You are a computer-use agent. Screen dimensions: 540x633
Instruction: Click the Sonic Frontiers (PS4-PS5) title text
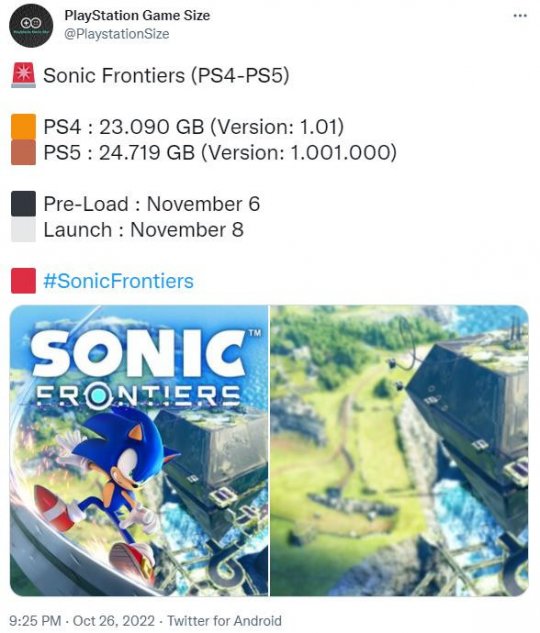166,75
